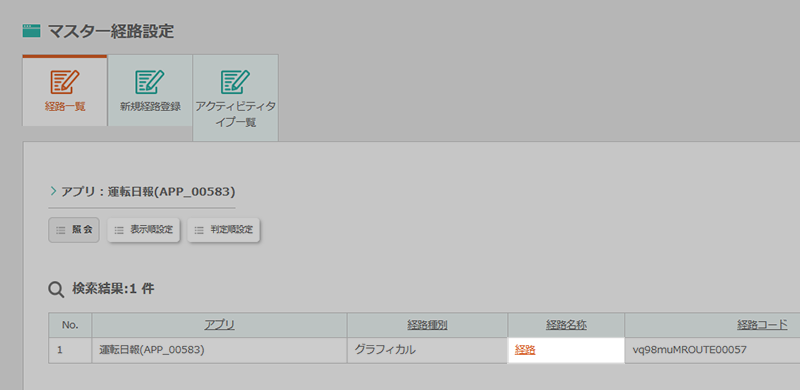The height and width of the screenshot is (390, 800).
Task: Click the magnifier icon beside 検索結果
Action: [x=56, y=289]
